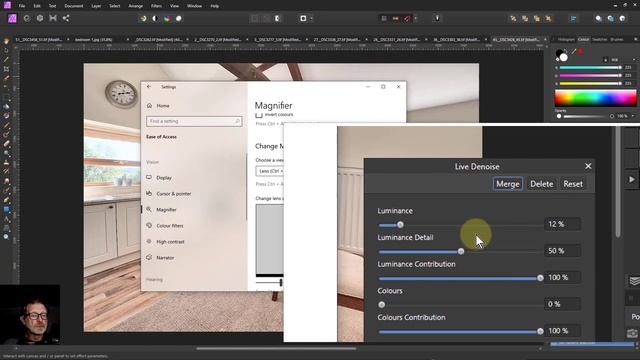Switch to the Histogram panel tab
This screenshot has width=640, height=360.
pos(566,40)
